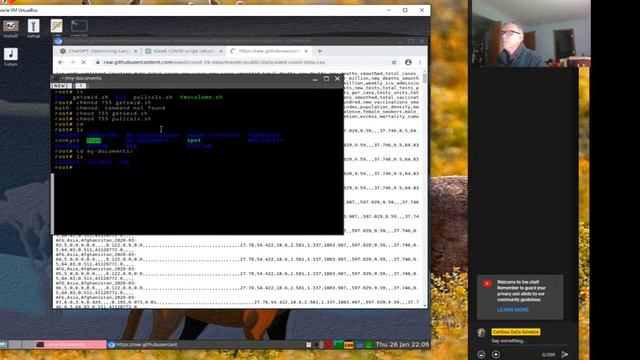Click the clipboard tray icon

pyautogui.click(x=309, y=344)
